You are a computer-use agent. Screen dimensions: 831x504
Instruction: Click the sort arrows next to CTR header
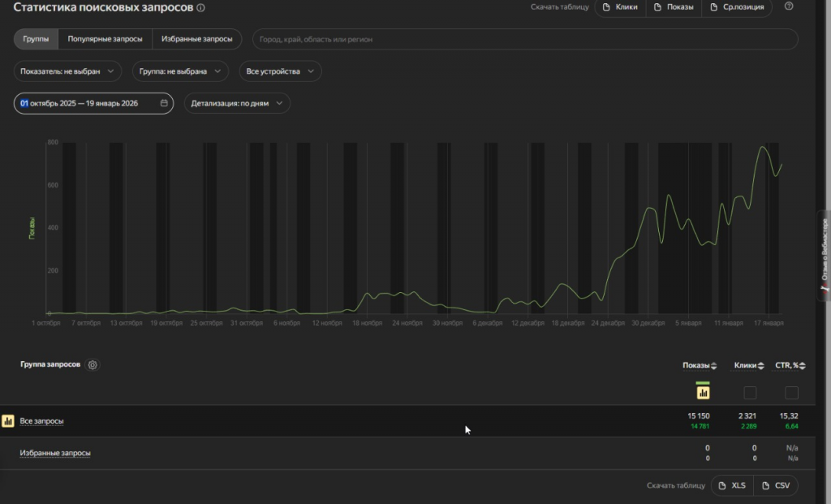click(x=803, y=366)
